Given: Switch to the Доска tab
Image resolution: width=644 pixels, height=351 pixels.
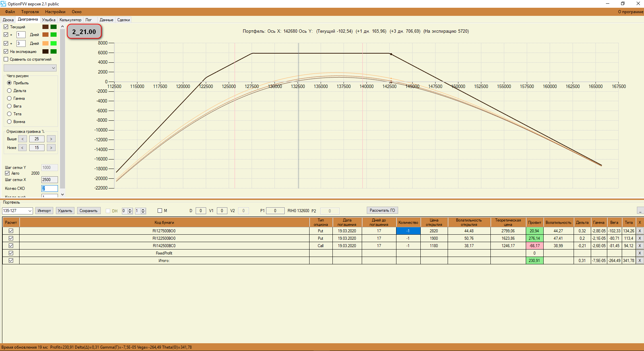Looking at the screenshot, I should pyautogui.click(x=8, y=20).
